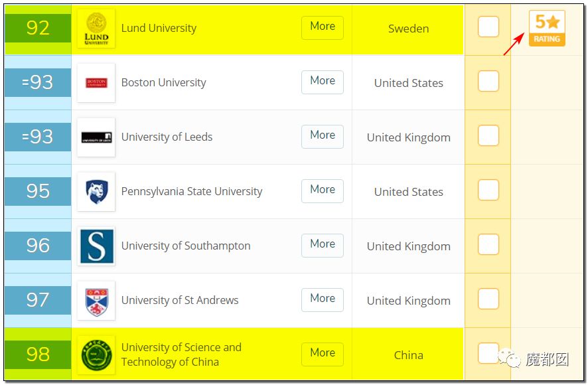This screenshot has width=588, height=385.
Task: Click the rank 97 cell
Action: pyautogui.click(x=38, y=300)
